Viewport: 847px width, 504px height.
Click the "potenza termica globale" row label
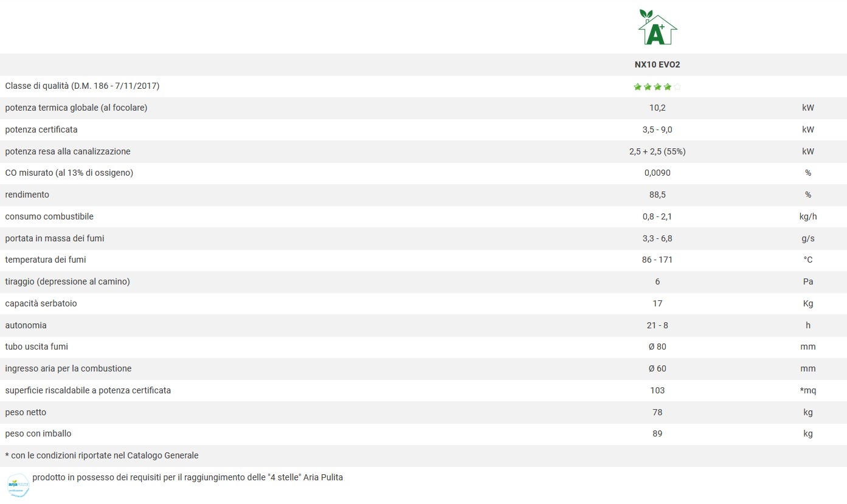click(76, 108)
